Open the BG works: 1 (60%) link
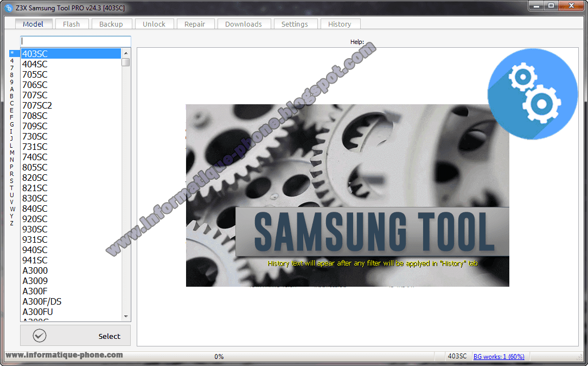The height and width of the screenshot is (366, 588). 498,356
